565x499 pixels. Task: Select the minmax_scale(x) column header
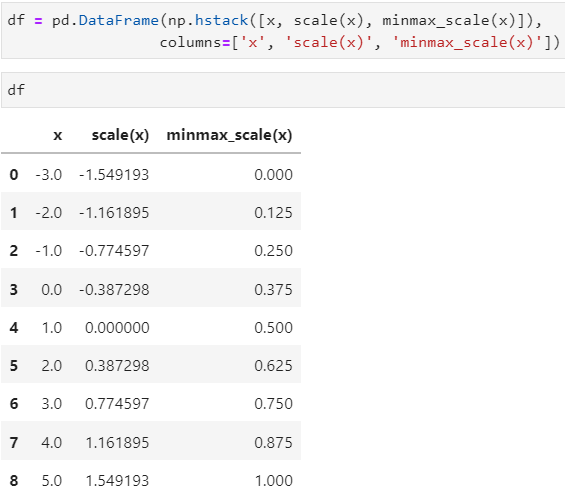click(229, 135)
